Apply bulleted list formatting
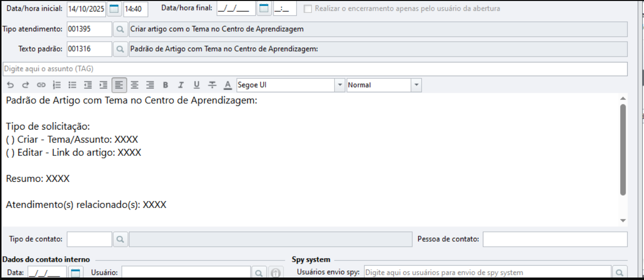This screenshot has height=280, width=644. [73, 85]
